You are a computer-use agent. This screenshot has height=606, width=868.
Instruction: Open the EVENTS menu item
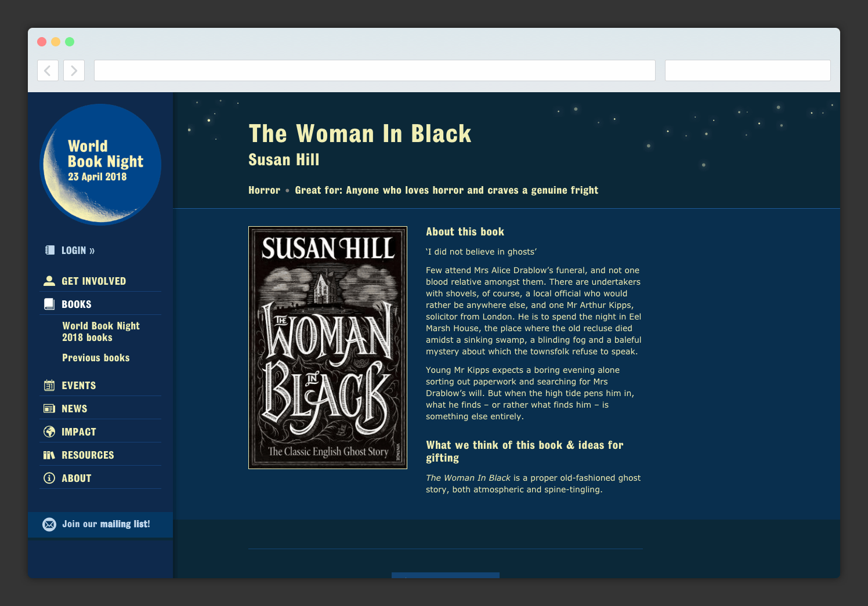pos(79,386)
